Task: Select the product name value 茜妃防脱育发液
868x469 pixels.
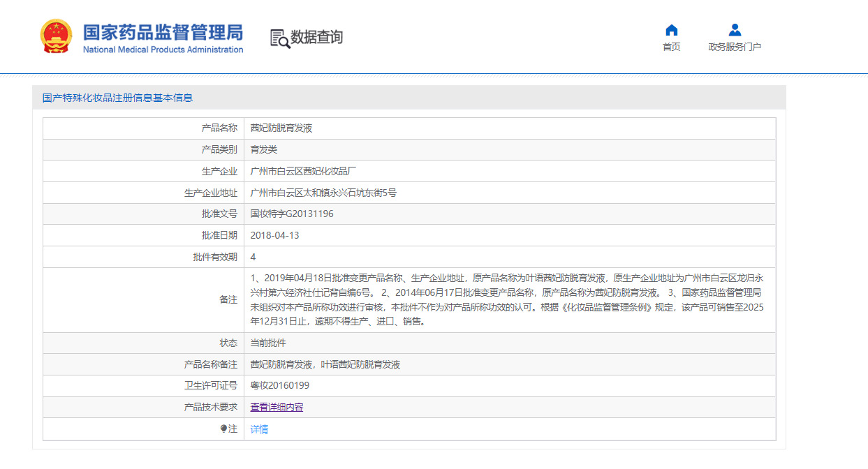Action: [x=281, y=128]
